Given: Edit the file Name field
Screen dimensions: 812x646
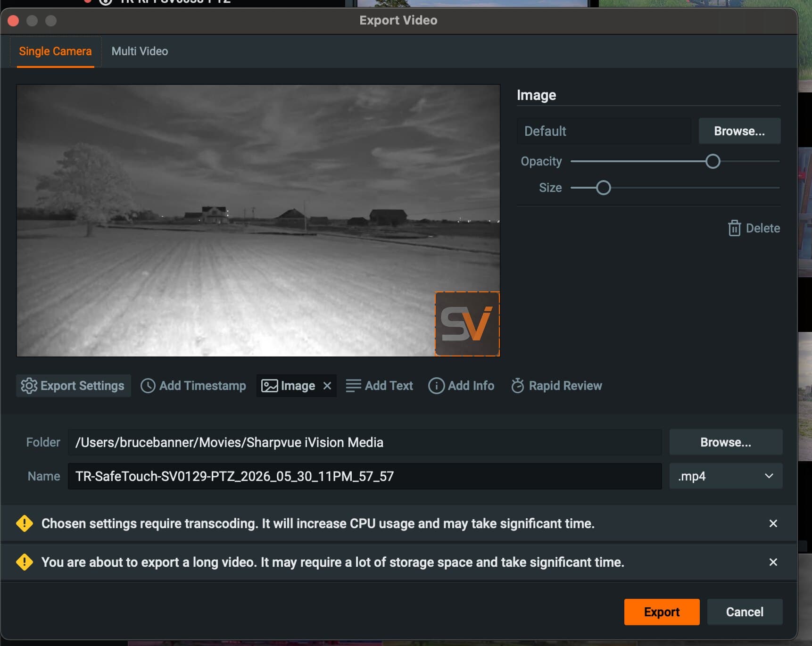Looking at the screenshot, I should click(x=365, y=476).
